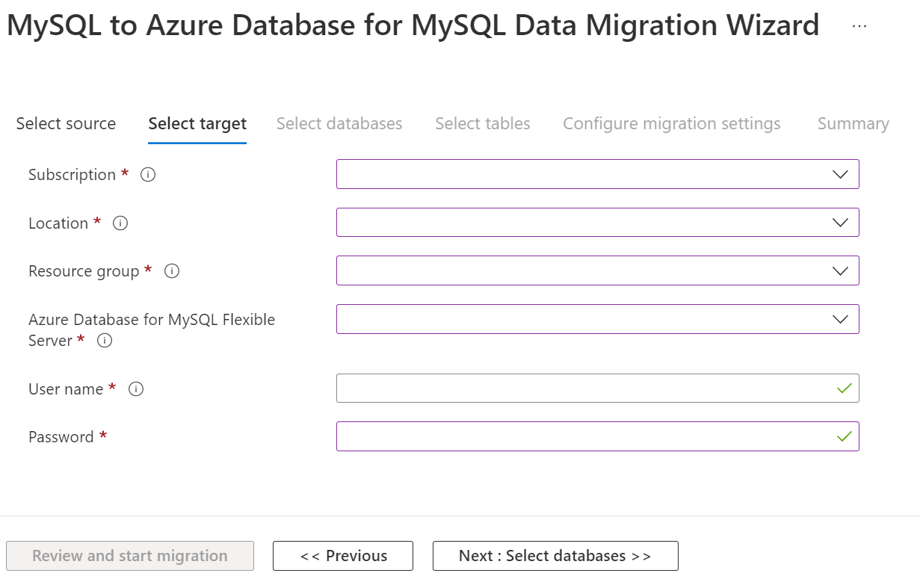Expand the Location dropdown list

pyautogui.click(x=840, y=222)
